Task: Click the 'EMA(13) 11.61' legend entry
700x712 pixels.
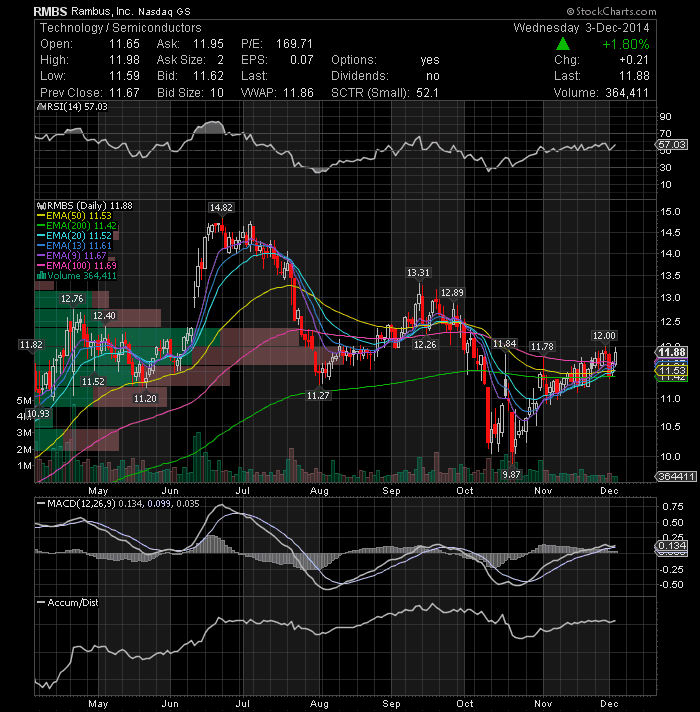Action: pyautogui.click(x=79, y=246)
